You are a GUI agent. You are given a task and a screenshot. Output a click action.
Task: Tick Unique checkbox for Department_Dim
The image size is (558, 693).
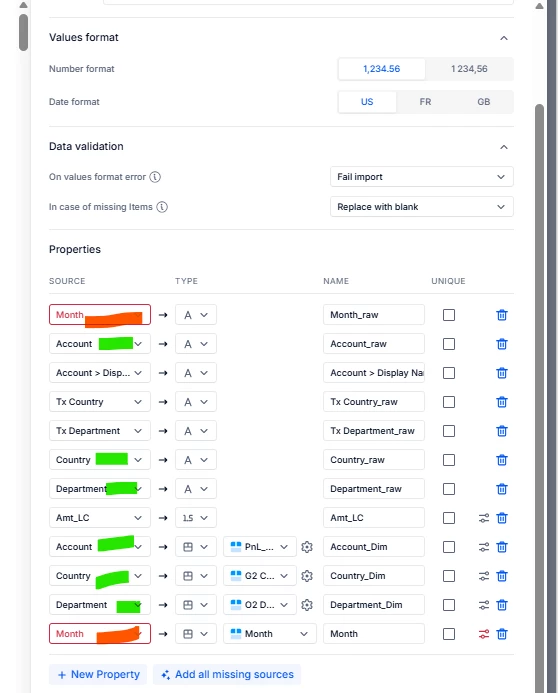click(449, 605)
